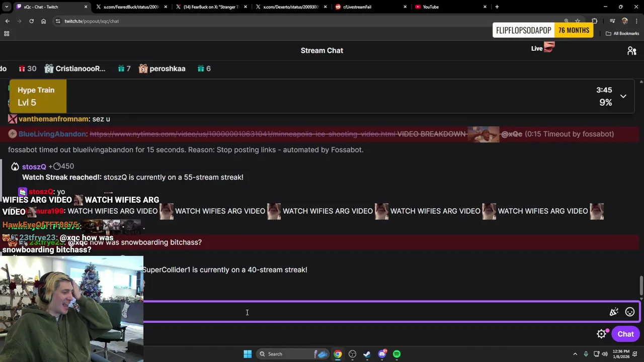
Task: Open the Chrome profile avatar
Action: 625,21
